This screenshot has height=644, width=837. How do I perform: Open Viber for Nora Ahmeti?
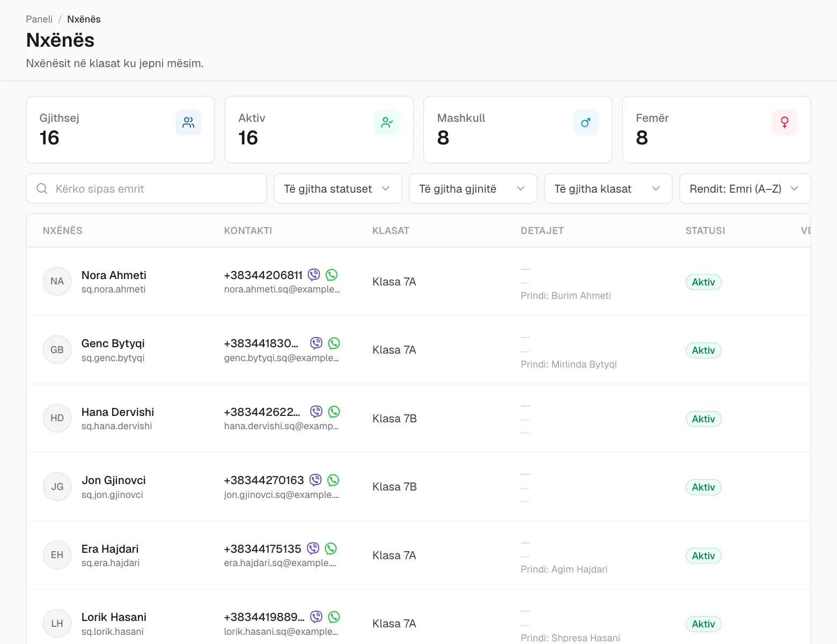pos(314,275)
